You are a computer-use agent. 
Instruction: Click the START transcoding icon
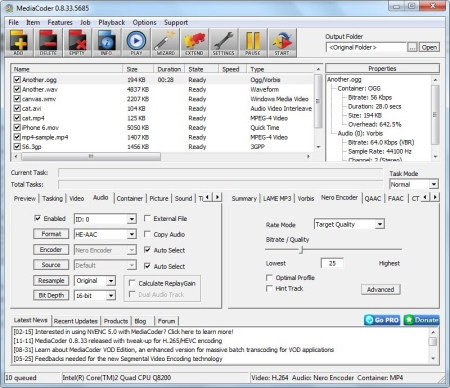point(282,42)
